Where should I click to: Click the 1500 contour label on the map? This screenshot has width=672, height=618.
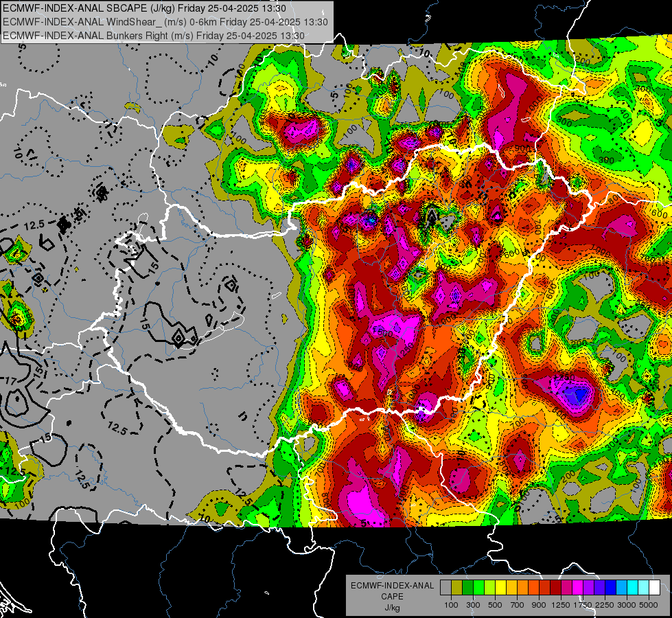point(383,331)
